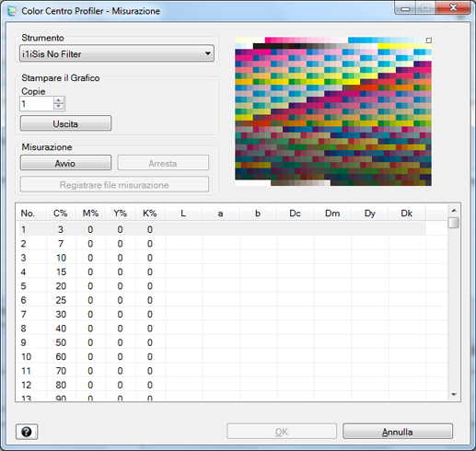Click C% value 3 in row 1
Viewport: 476px width, 451px height.
pyautogui.click(x=61, y=229)
